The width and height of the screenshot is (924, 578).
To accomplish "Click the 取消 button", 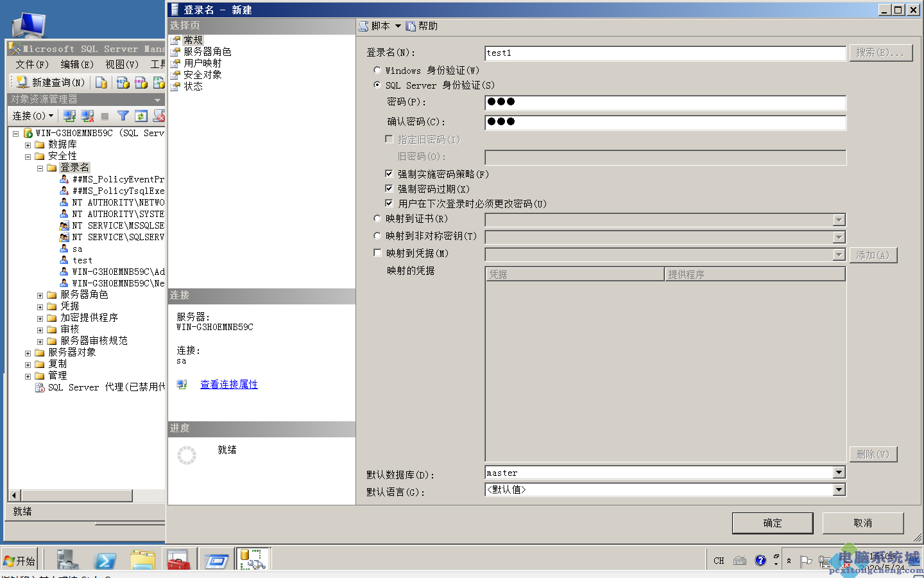I will [x=863, y=523].
